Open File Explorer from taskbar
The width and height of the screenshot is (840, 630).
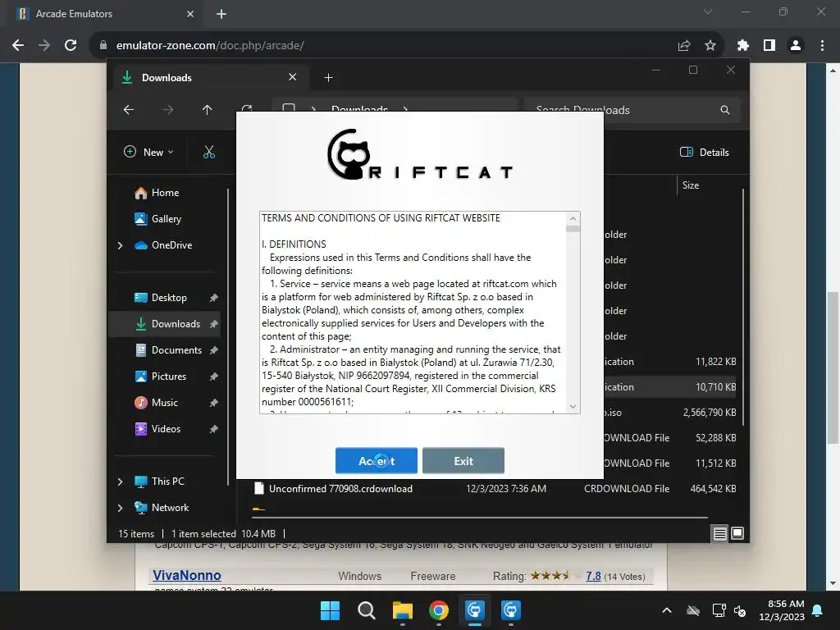[402, 610]
